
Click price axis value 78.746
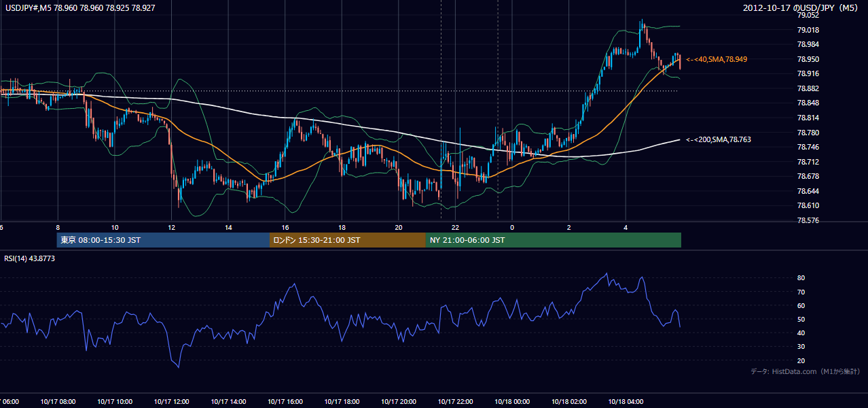point(808,147)
